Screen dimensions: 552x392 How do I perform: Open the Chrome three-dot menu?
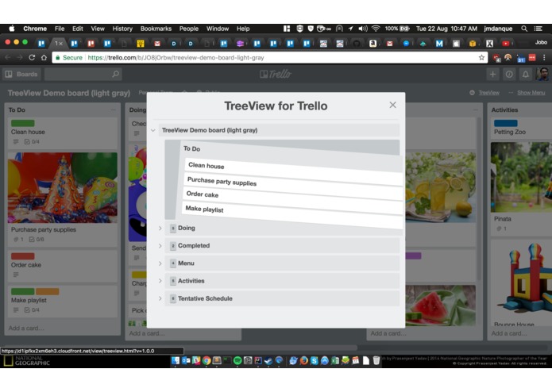(544, 57)
